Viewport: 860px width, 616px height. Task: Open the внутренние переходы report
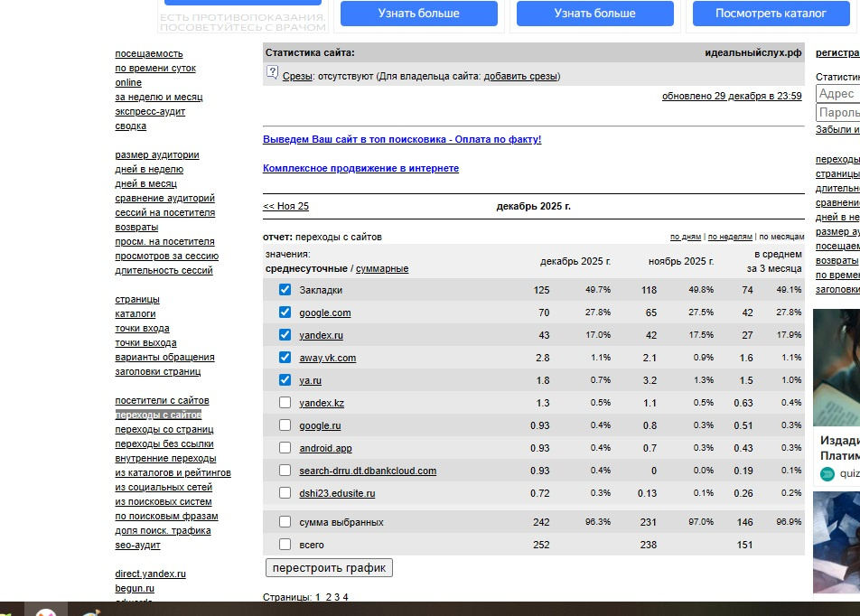tap(165, 458)
